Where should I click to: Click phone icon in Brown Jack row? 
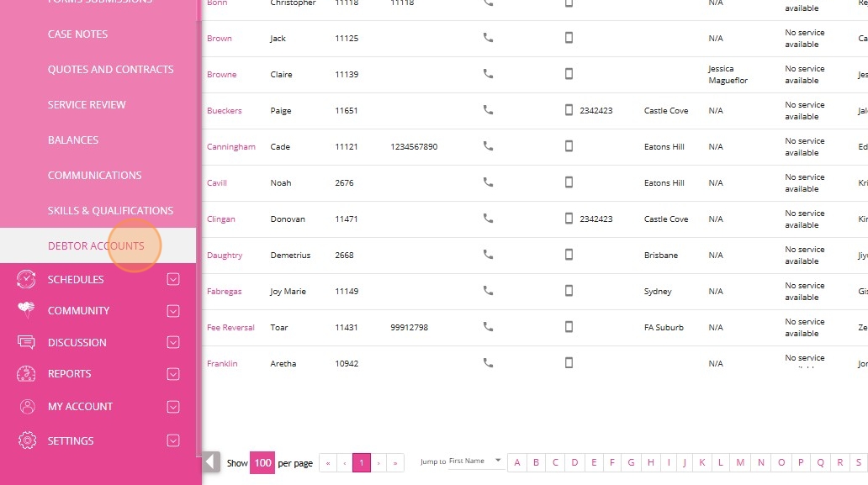click(x=488, y=38)
